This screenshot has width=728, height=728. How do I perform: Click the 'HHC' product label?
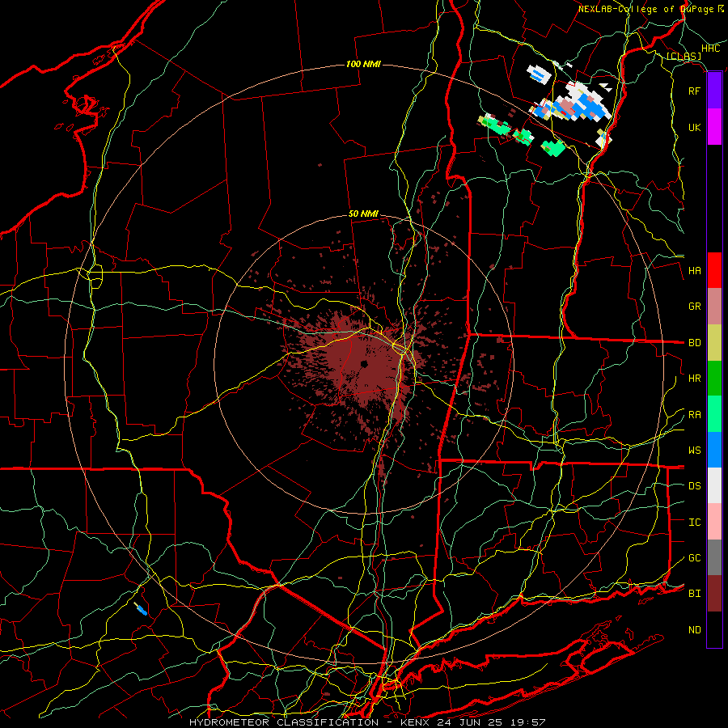point(711,49)
